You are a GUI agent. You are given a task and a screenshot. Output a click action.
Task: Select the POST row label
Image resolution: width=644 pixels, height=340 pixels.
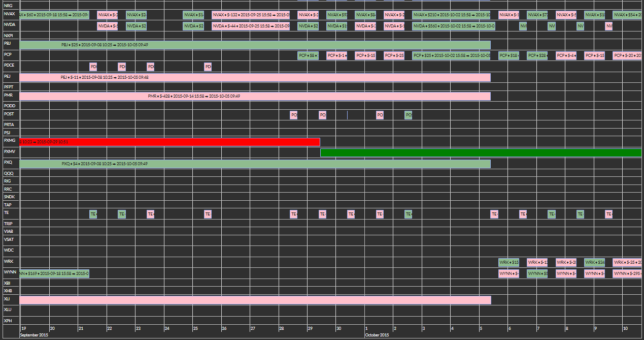click(x=9, y=114)
